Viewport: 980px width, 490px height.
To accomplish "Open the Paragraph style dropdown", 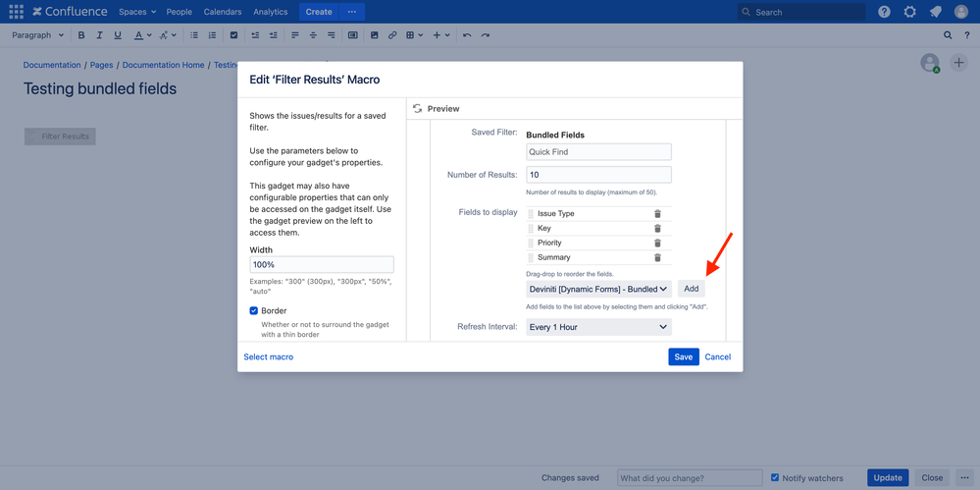I will coord(37,35).
